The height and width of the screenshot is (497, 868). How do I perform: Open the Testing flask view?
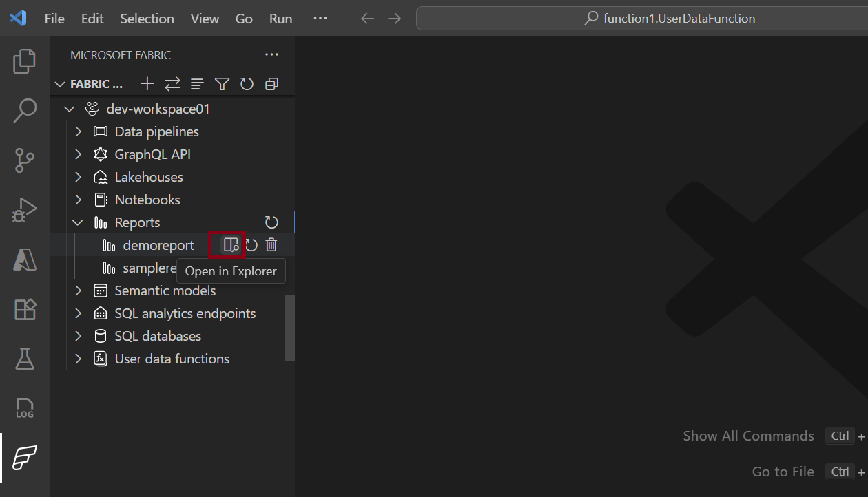(25, 359)
